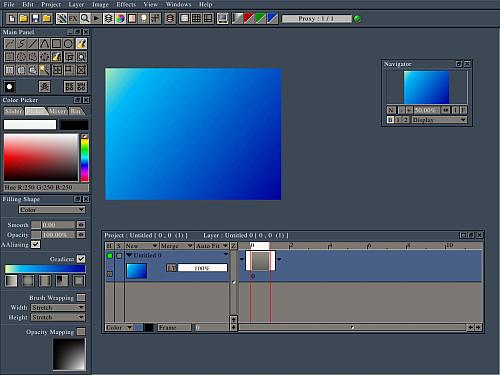Open the File menu

9,4
